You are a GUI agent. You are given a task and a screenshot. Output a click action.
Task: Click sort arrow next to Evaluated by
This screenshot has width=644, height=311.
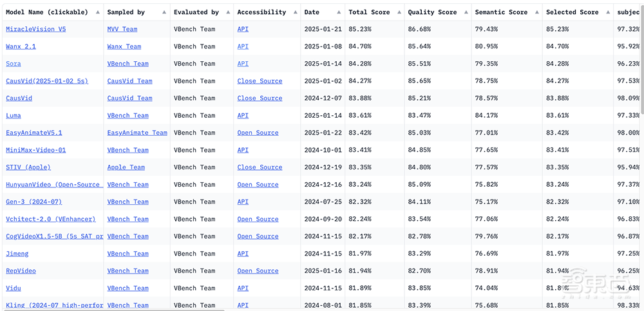pos(227,12)
